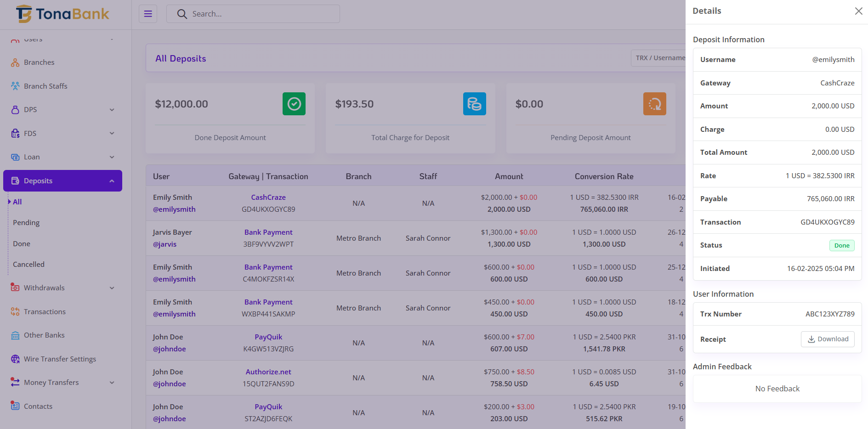Viewport: 868px width, 429px height.
Task: Open the Transactions sidebar item
Action: [45, 312]
